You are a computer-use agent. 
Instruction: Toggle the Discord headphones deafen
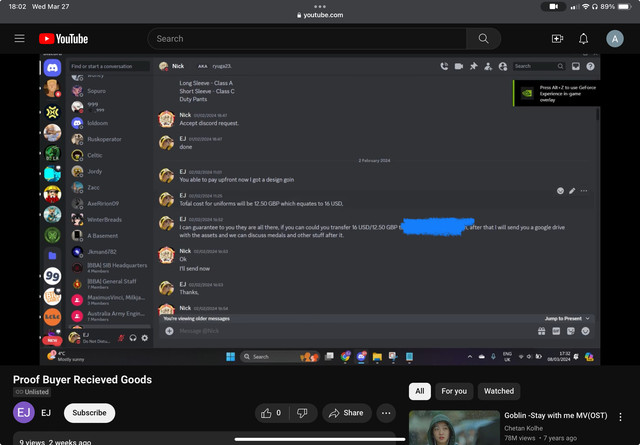pyautogui.click(x=133, y=338)
